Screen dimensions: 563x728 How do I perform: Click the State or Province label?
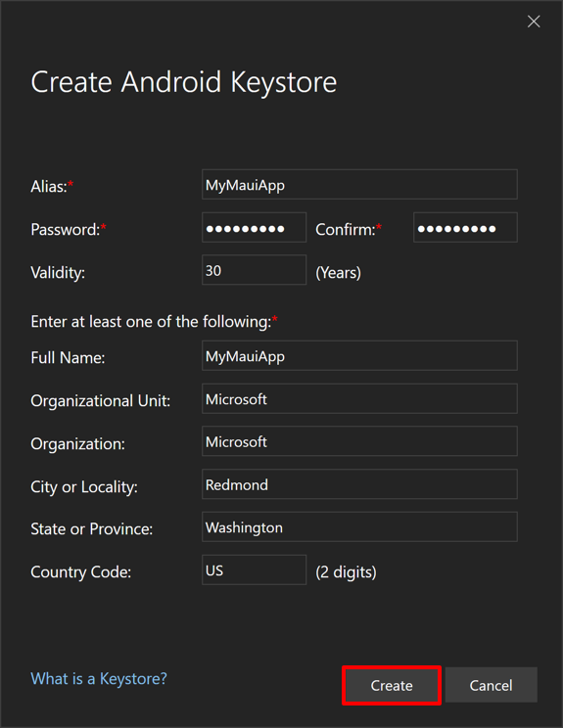pyautogui.click(x=91, y=528)
